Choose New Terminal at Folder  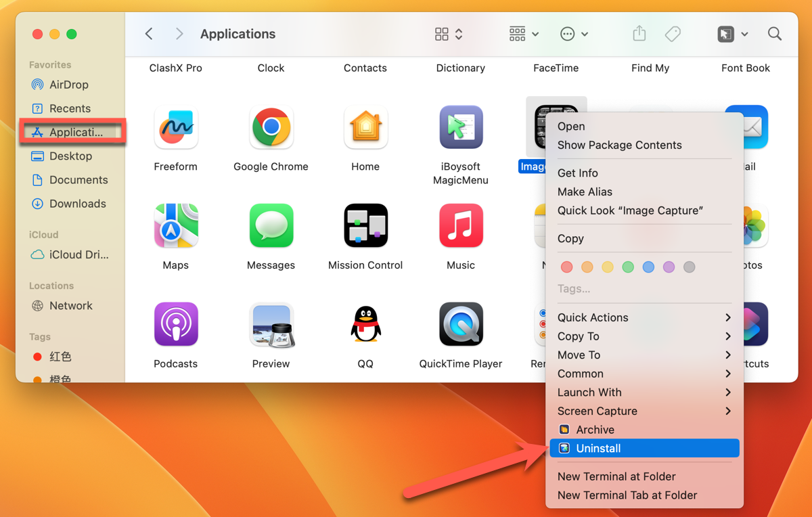pos(644,476)
